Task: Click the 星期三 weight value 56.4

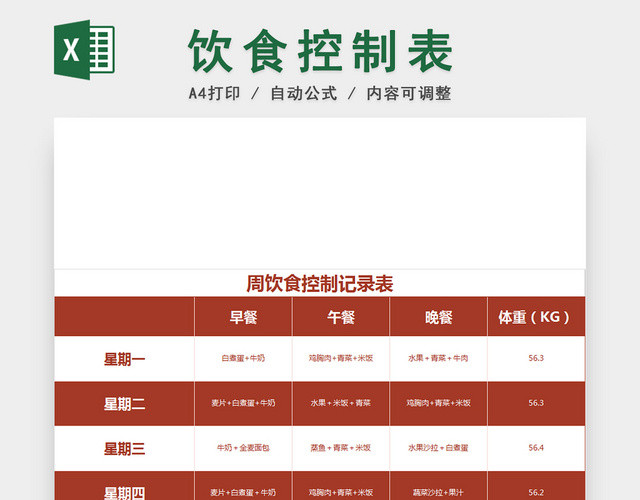Action: point(536,448)
